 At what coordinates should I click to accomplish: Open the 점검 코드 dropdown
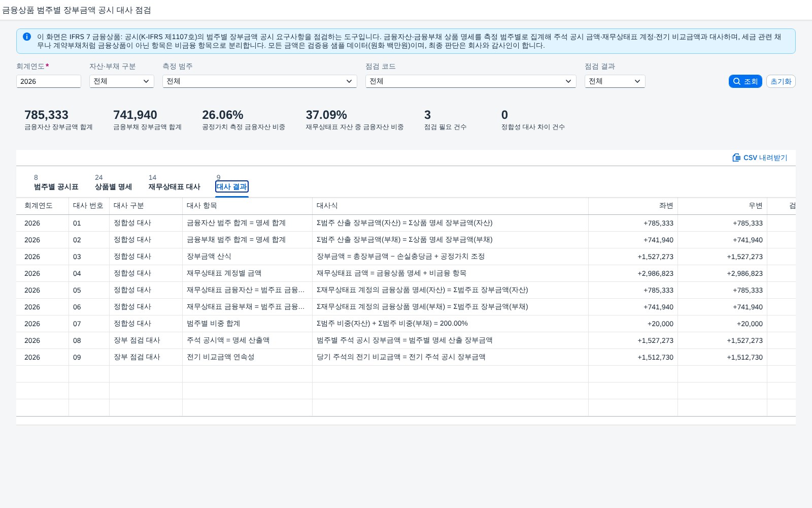click(470, 81)
